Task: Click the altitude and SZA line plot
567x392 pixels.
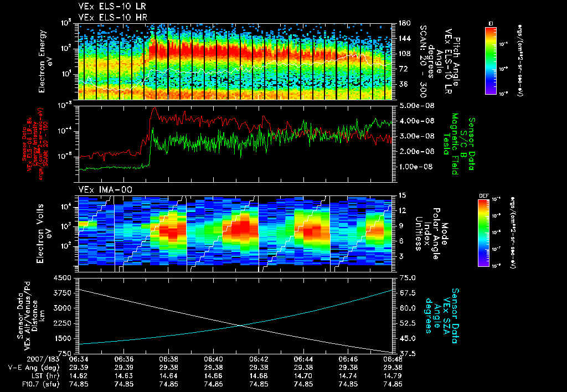Action: tap(235, 316)
